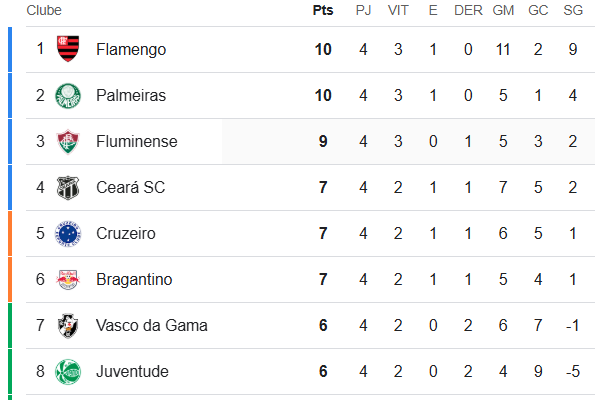Open the Flamengo team link
This screenshot has width=595, height=400.
(131, 49)
